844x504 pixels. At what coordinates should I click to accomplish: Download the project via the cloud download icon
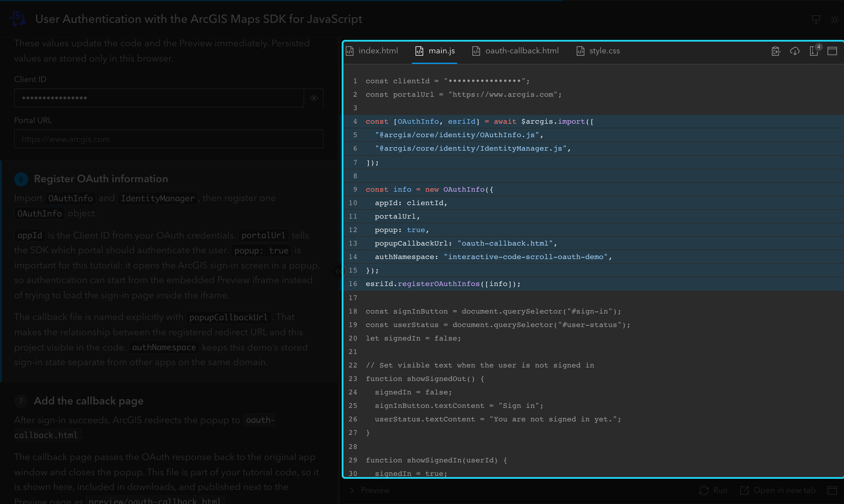point(795,51)
